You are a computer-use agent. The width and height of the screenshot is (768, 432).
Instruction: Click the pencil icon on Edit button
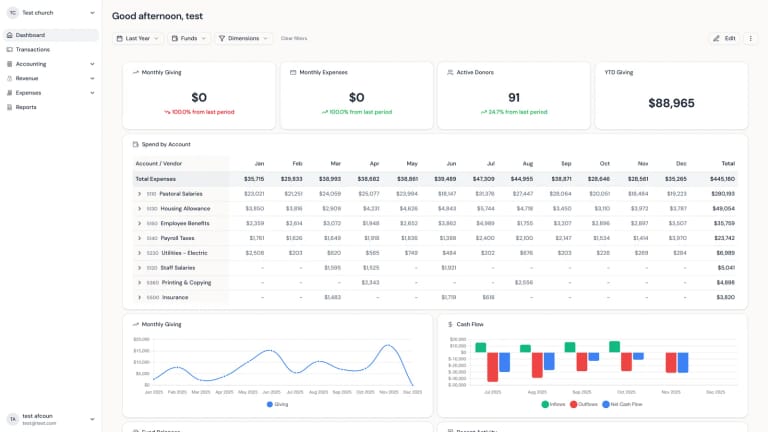tap(716, 38)
